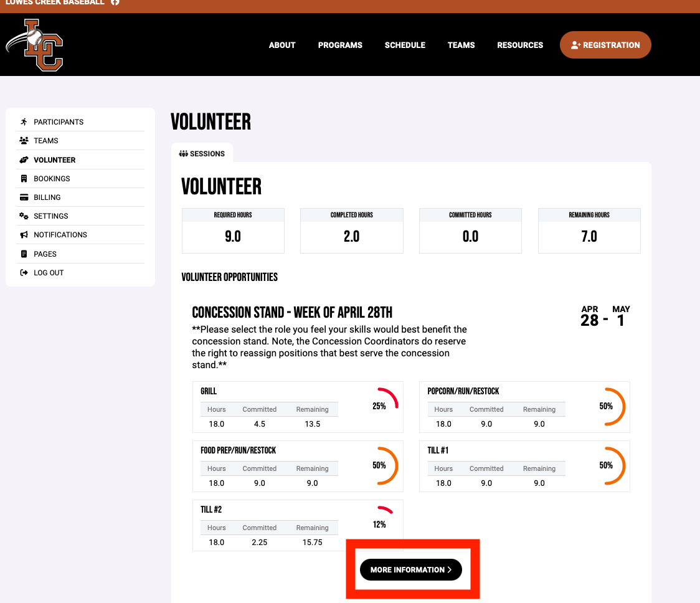Click the Settings gears icon
This screenshot has width=700, height=603.
[x=24, y=216]
